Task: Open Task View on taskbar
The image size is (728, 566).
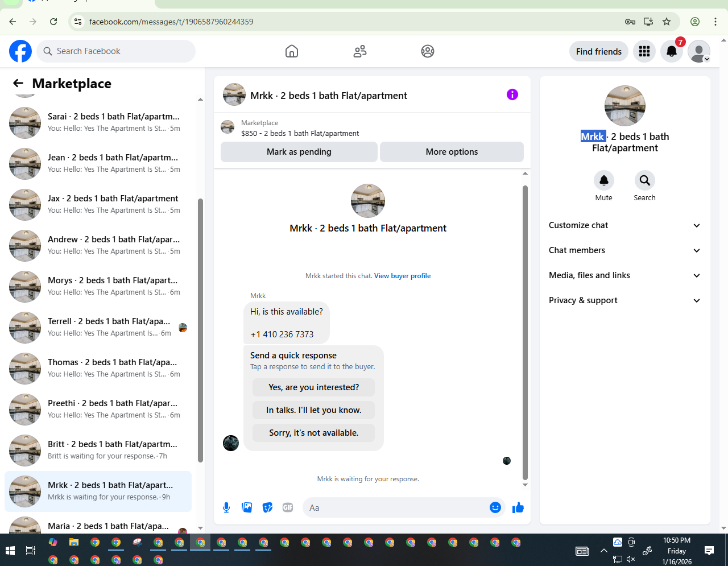Action: (x=31, y=551)
